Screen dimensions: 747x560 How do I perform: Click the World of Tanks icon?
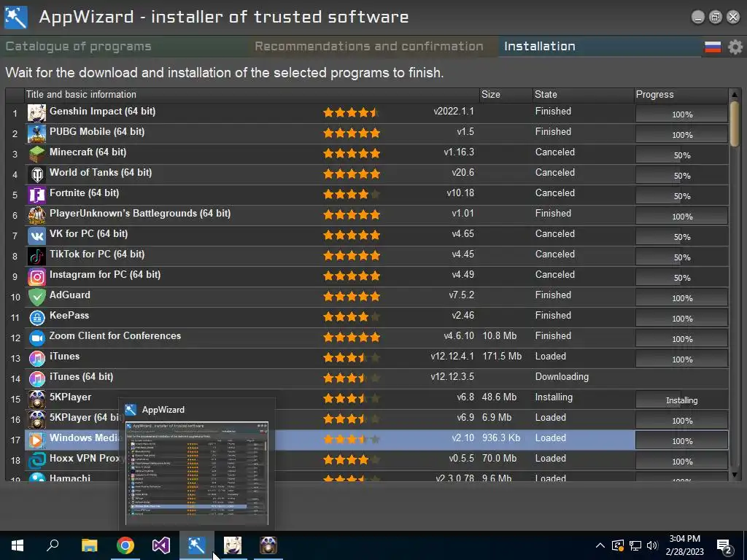pos(36,175)
